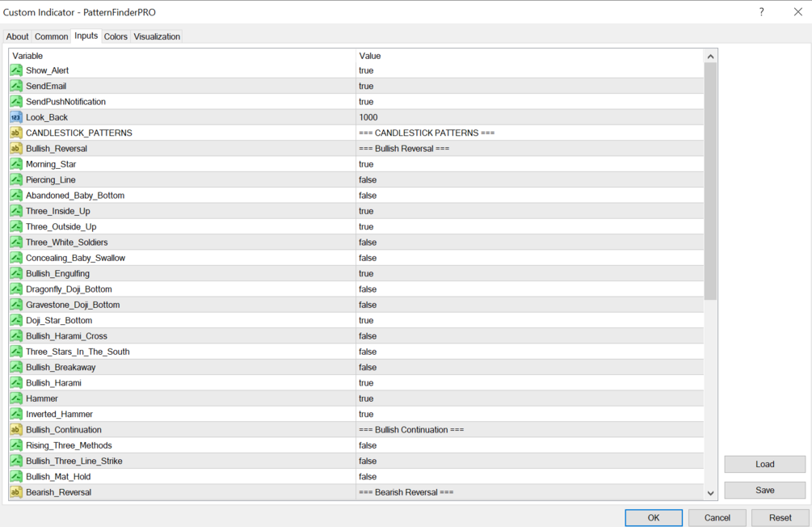Click the SendEmail variable icon
The width and height of the screenshot is (812, 527).
pos(16,86)
